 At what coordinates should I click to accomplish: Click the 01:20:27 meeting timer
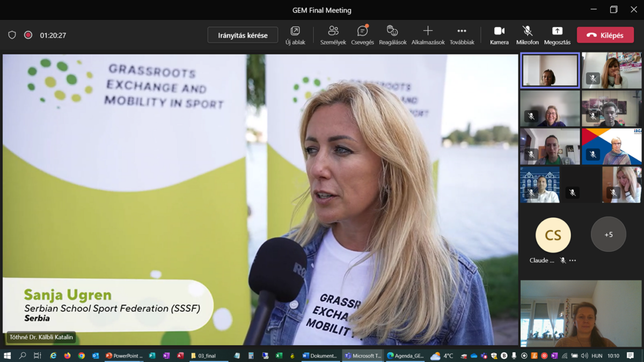53,35
